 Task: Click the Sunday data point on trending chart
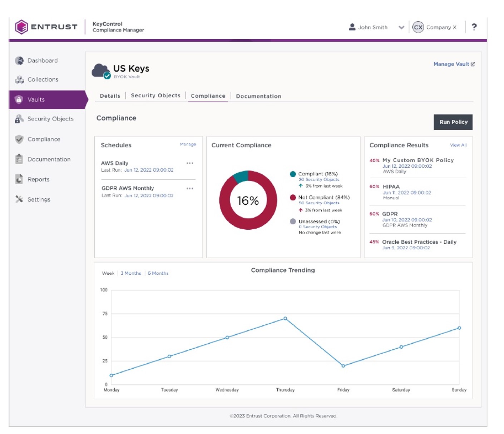[459, 328]
